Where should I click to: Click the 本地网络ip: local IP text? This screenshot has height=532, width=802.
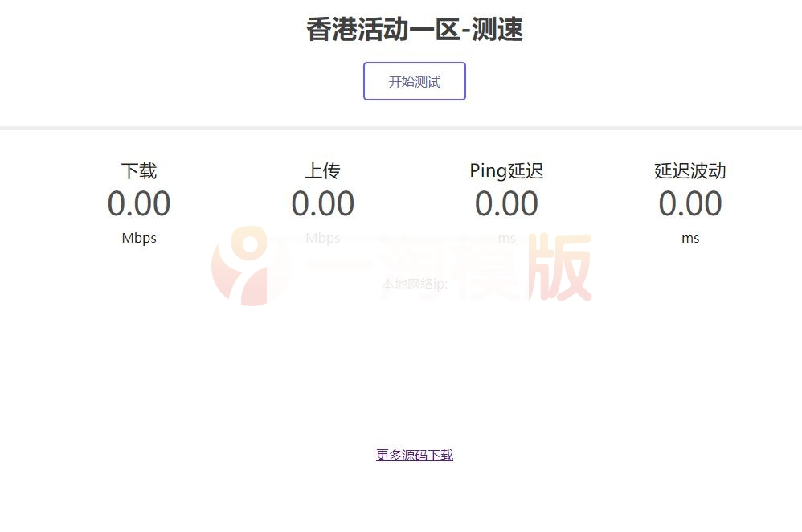[x=415, y=284]
